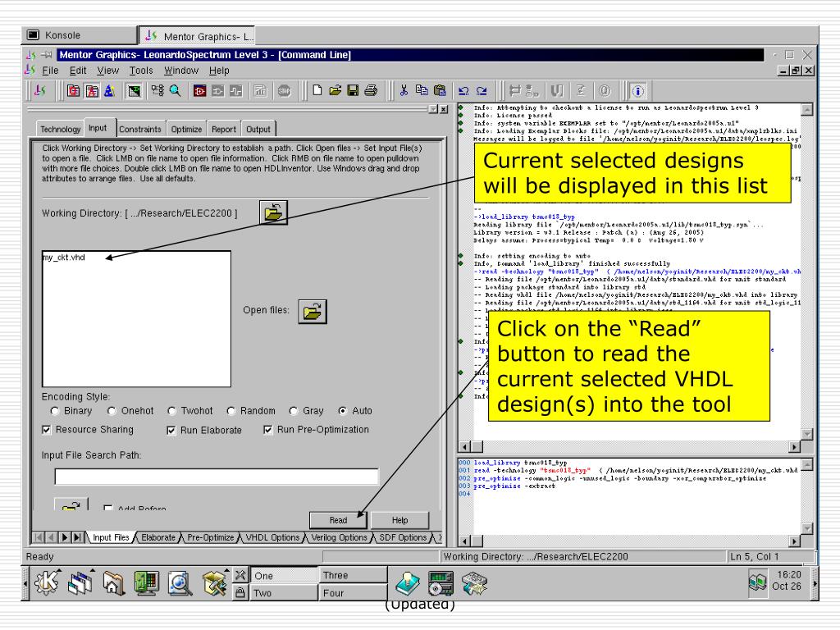Image resolution: width=840 pixels, height=630 pixels.
Task: Open the Home folder panel icon
Action: click(113, 583)
